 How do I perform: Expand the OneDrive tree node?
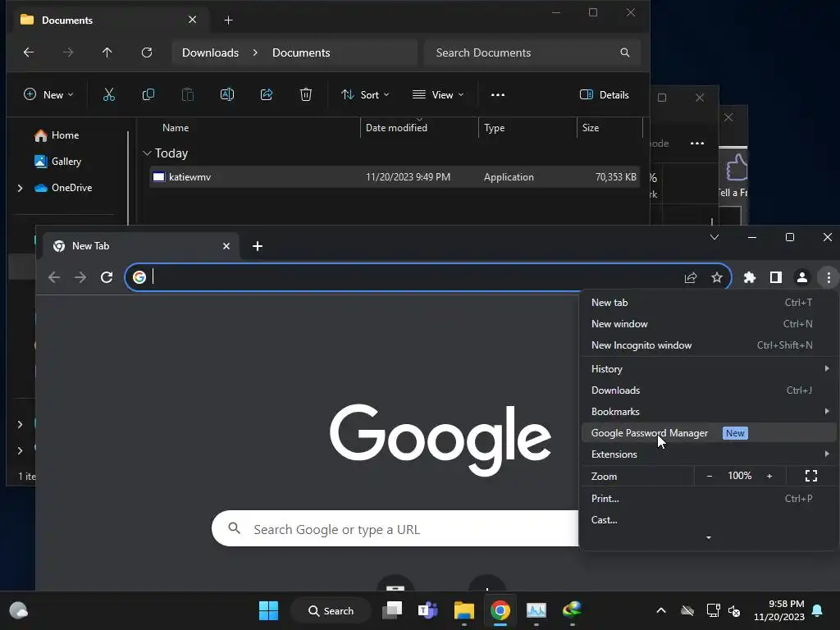20,188
